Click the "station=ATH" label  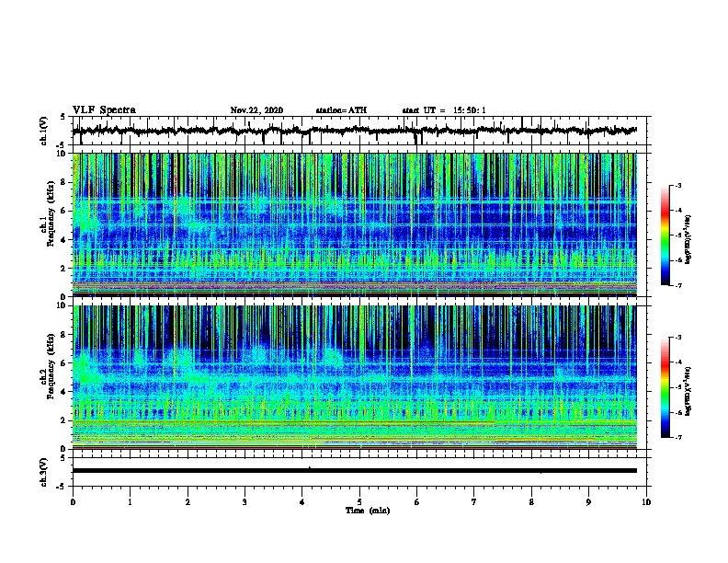pos(341,110)
